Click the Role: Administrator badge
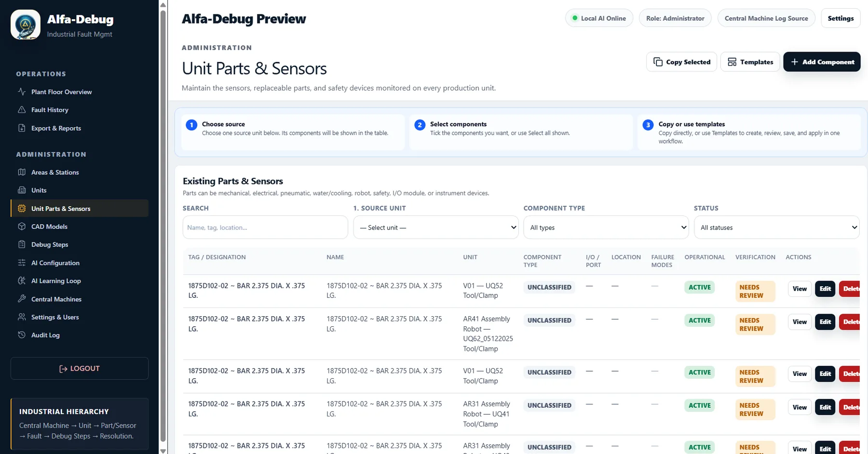The height and width of the screenshot is (454, 868). (x=675, y=18)
